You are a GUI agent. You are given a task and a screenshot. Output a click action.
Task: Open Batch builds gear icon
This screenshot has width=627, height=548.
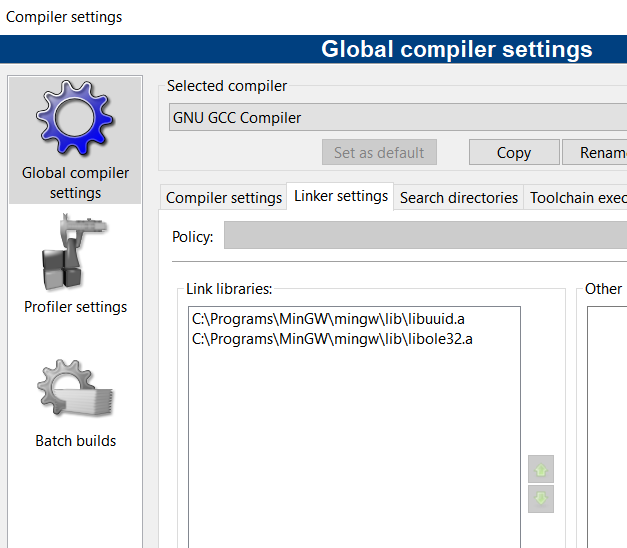pos(76,388)
